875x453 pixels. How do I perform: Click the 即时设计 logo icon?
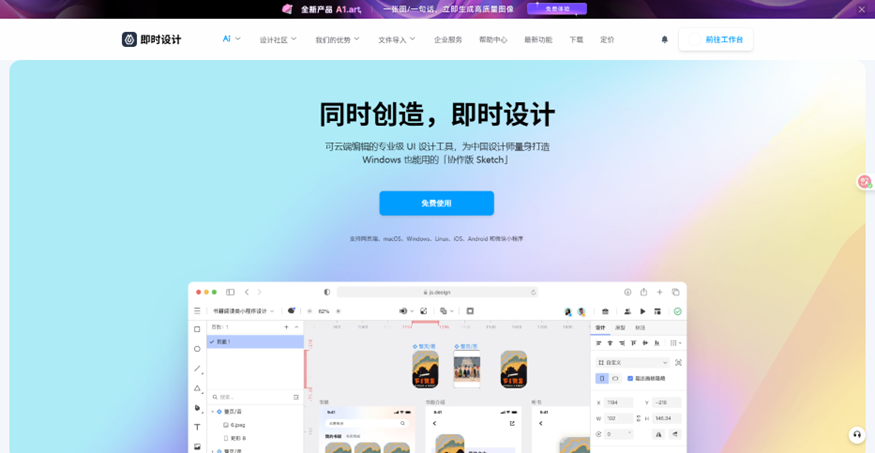[x=129, y=39]
